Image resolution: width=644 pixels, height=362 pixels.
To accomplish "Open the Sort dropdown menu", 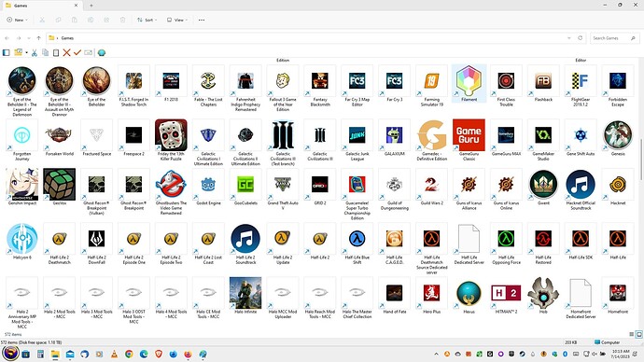I will [147, 20].
